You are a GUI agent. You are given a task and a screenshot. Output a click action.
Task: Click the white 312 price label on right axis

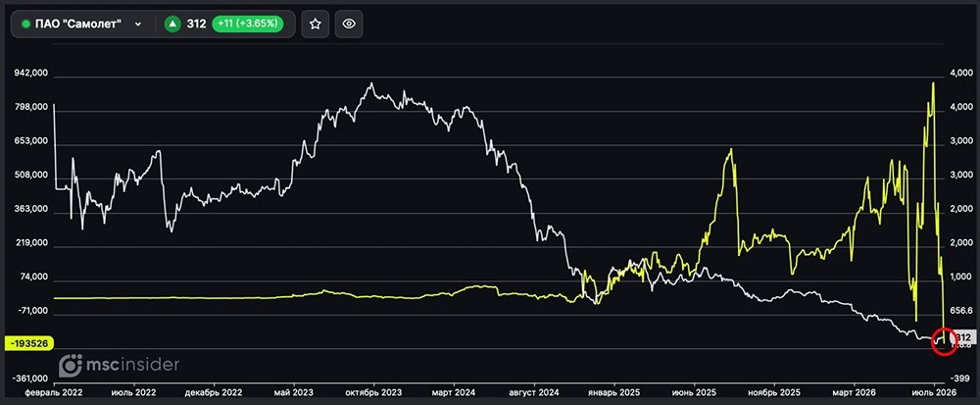point(963,338)
